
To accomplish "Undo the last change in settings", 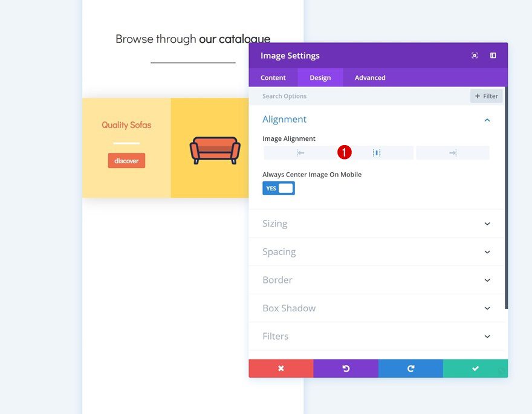I will 346,368.
